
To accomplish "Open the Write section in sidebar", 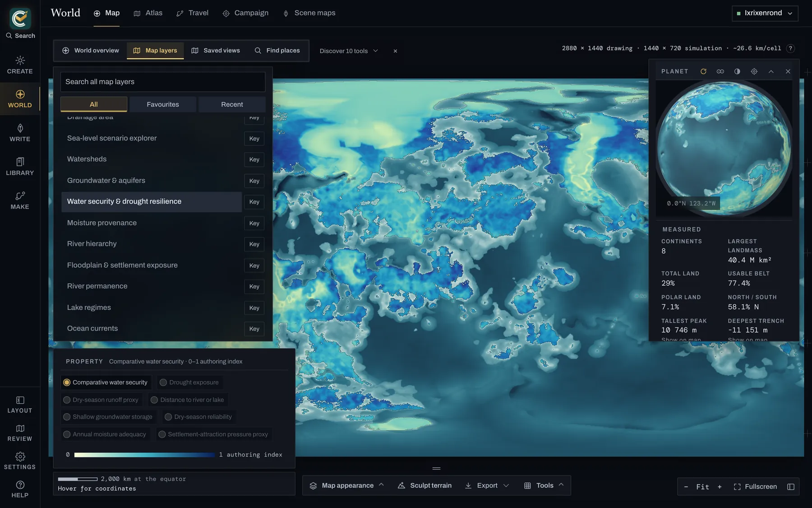I will click(20, 133).
